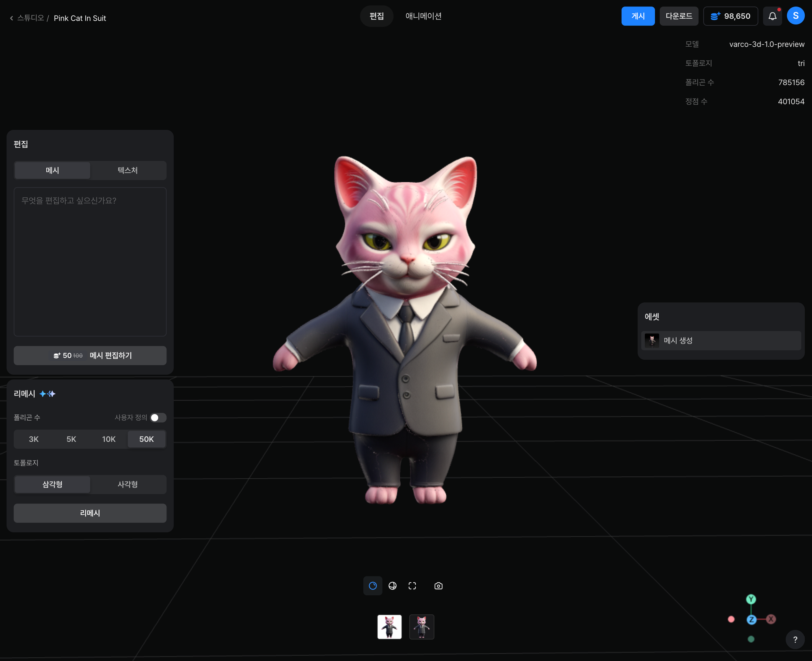Image resolution: width=812 pixels, height=661 pixels.
Task: Switch to wireframe sphere view icon
Action: (393, 585)
